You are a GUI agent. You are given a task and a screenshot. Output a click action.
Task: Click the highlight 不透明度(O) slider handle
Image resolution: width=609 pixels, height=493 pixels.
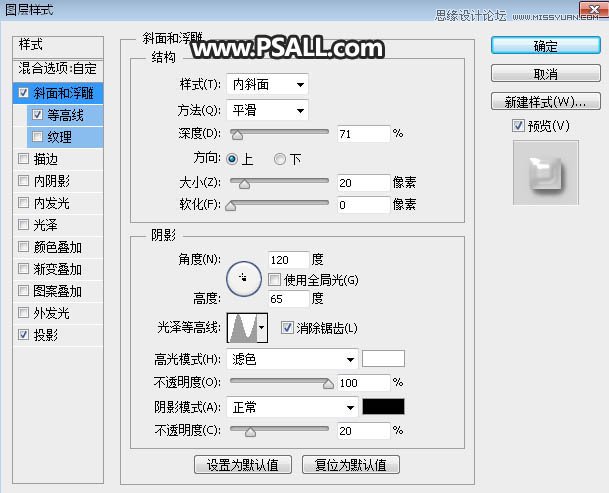coord(328,384)
